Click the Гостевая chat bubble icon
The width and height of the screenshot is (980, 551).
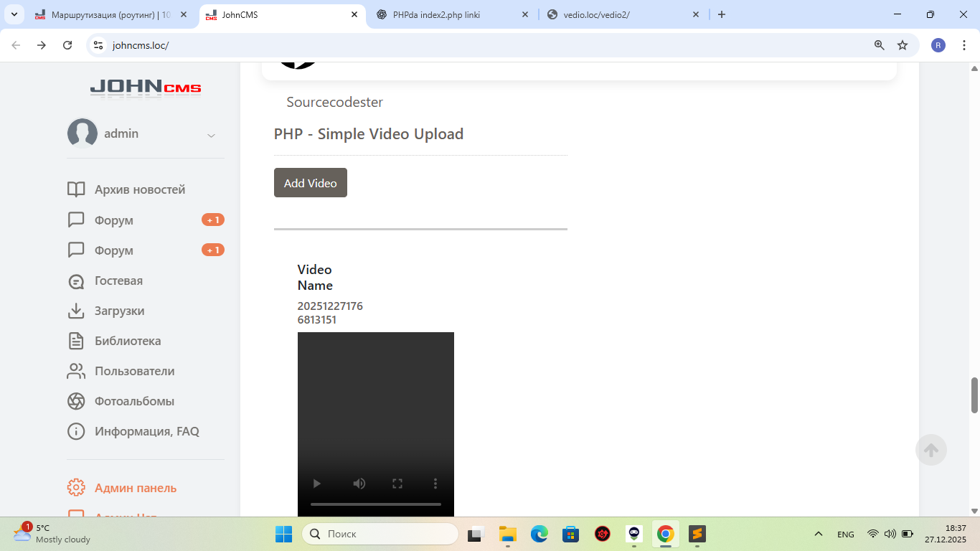pyautogui.click(x=76, y=281)
